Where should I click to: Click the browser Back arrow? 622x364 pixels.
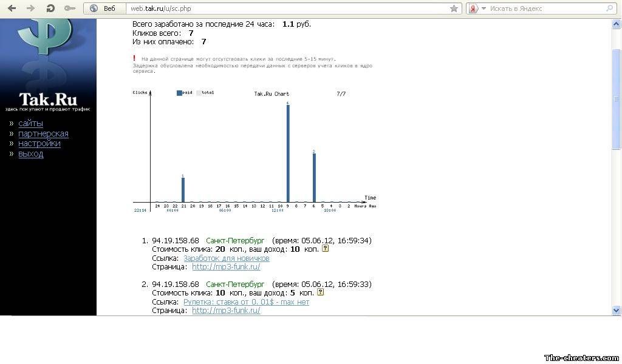pyautogui.click(x=12, y=8)
